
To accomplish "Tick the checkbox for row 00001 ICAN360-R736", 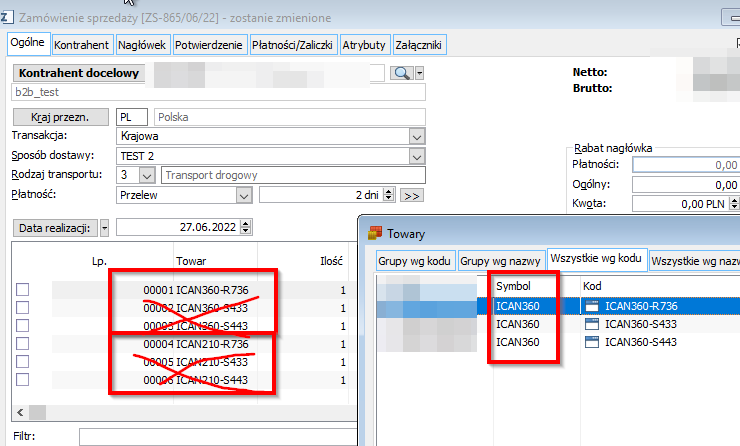I will click(x=23, y=290).
